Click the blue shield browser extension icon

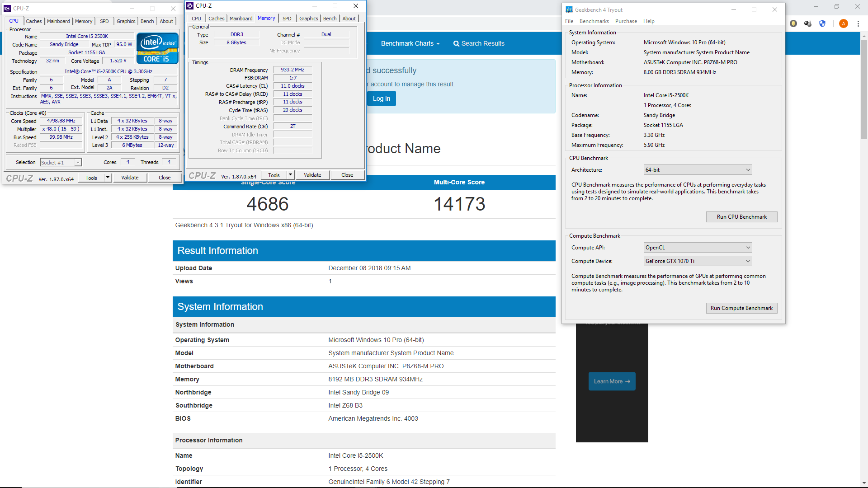[822, 23]
